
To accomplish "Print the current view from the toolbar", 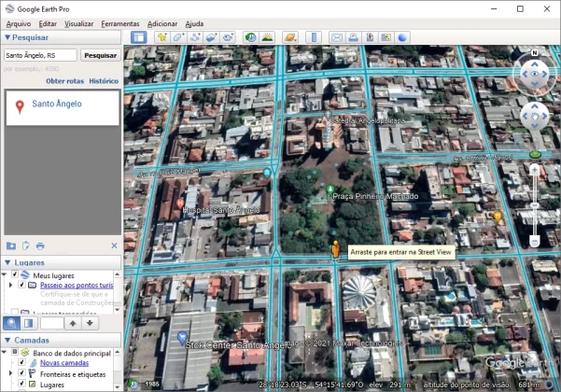I will 354,37.
